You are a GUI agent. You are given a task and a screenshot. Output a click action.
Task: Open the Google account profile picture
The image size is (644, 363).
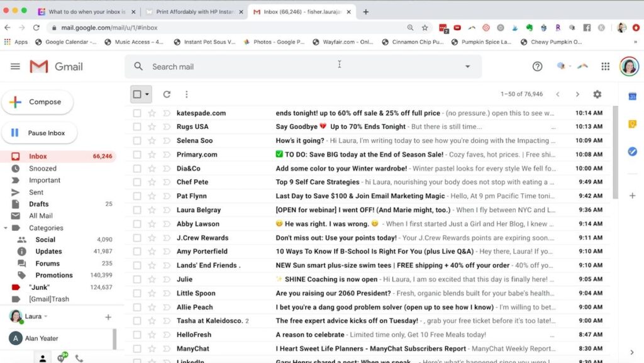[x=629, y=66]
